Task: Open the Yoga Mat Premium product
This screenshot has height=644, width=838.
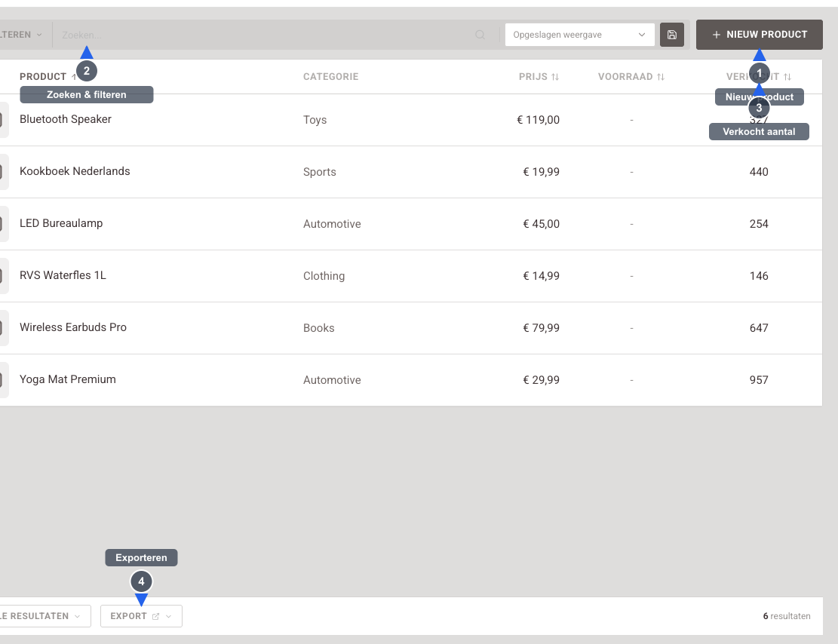Action: [68, 379]
